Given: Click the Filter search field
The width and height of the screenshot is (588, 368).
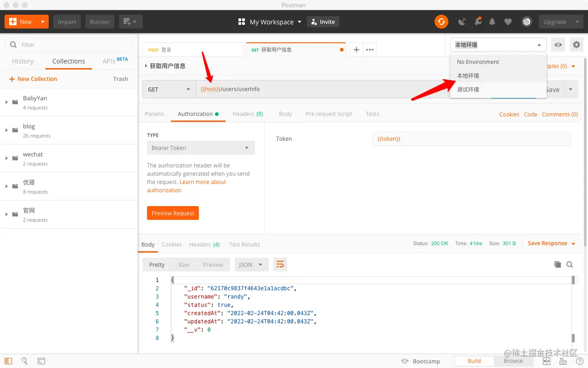Looking at the screenshot, I should coord(69,45).
